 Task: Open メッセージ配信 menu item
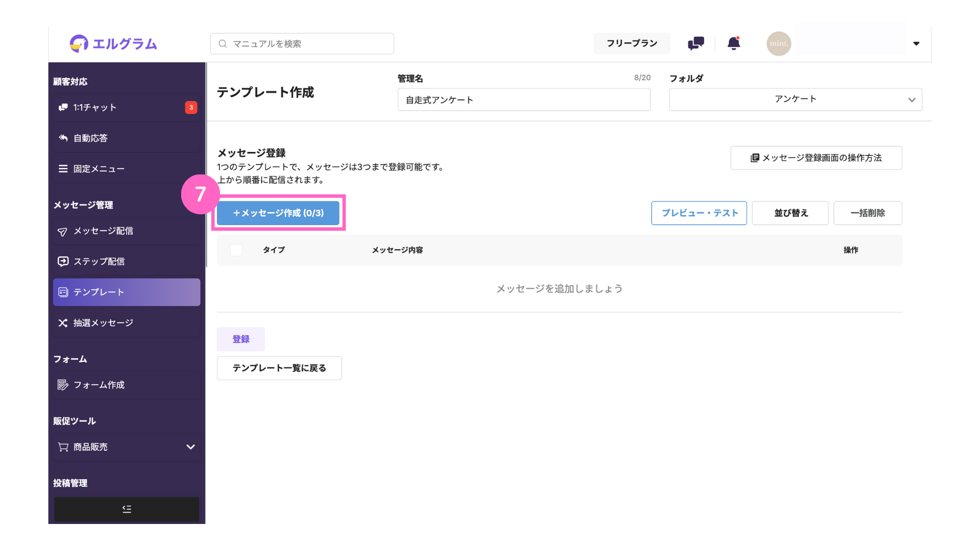[x=127, y=231]
